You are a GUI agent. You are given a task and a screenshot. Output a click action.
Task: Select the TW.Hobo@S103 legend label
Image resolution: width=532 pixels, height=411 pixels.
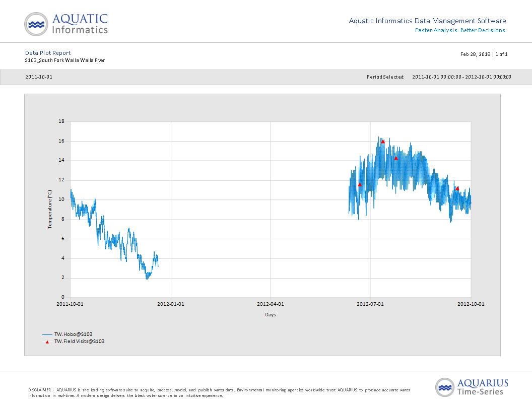(x=73, y=334)
